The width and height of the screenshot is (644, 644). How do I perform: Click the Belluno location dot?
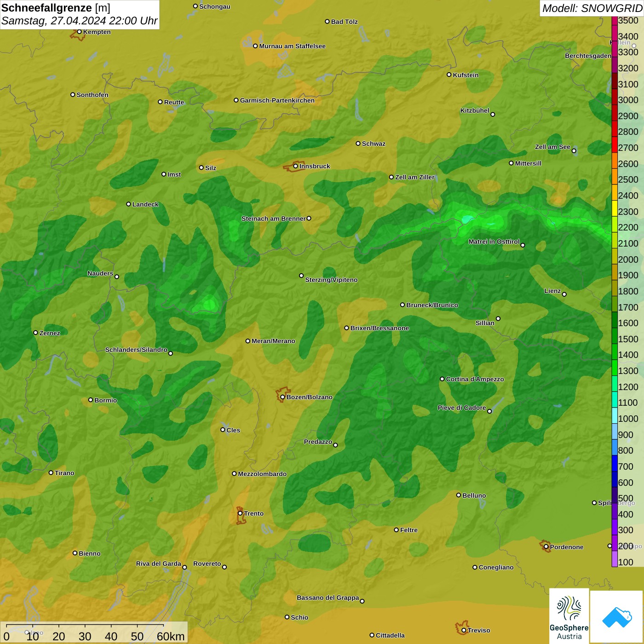coord(458,495)
